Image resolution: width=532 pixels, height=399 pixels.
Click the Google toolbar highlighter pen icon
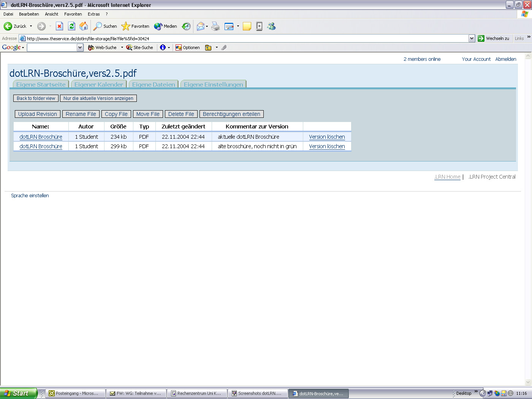(224, 47)
